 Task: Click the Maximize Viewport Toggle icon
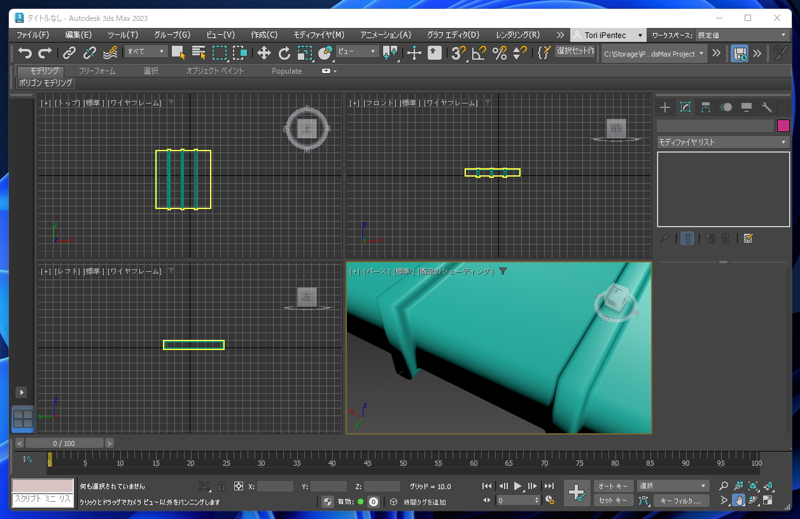pos(768,501)
